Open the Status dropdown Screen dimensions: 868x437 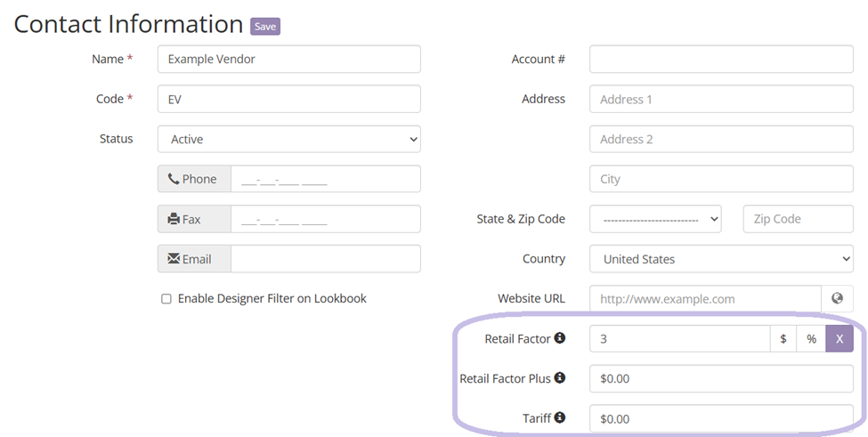pyautogui.click(x=288, y=139)
